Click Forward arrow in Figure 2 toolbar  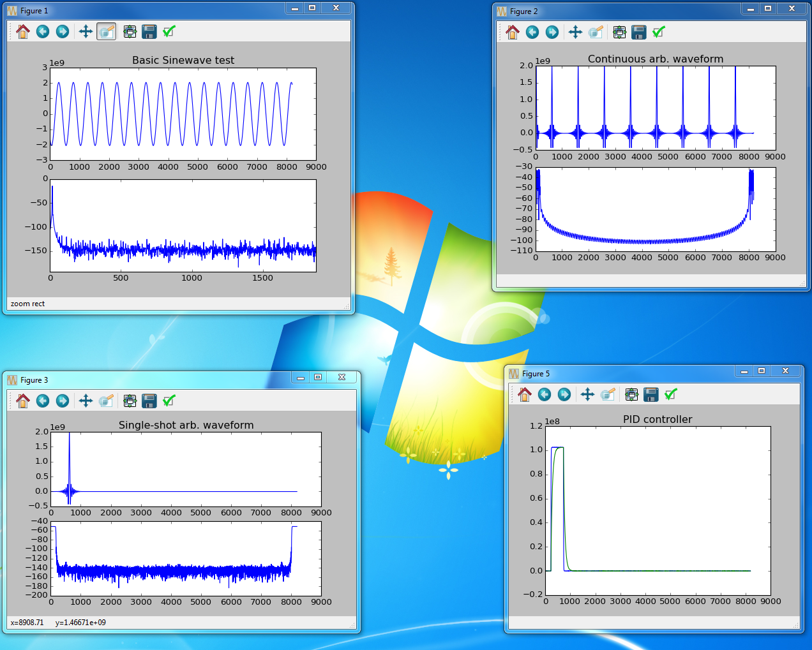click(552, 32)
